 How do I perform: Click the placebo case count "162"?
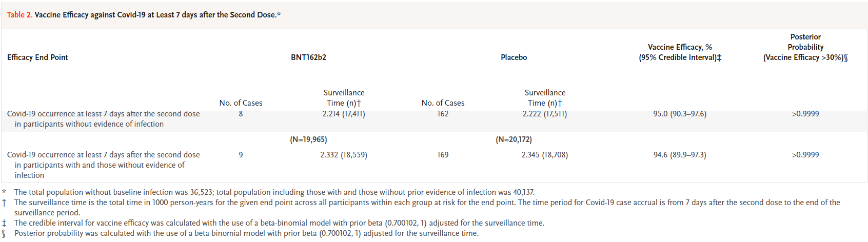tap(443, 114)
